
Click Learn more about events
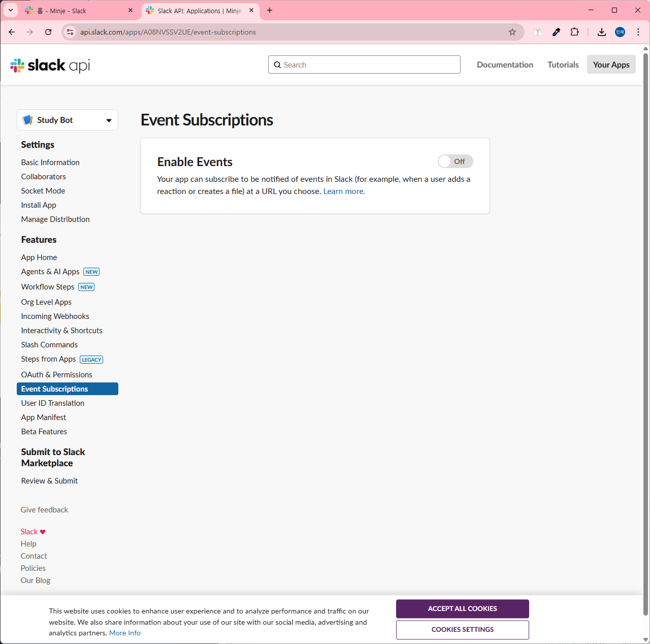pyautogui.click(x=344, y=191)
